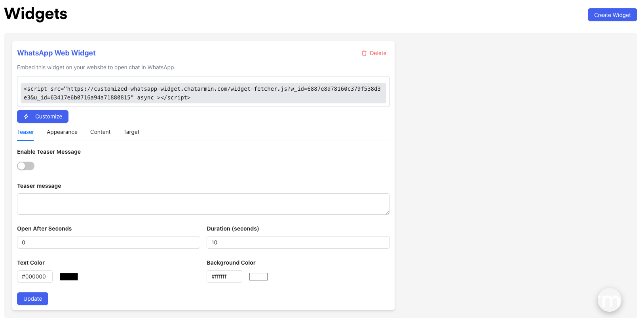Click the 'Enable Teaser Message' label
The height and width of the screenshot is (328, 644).
tap(49, 152)
